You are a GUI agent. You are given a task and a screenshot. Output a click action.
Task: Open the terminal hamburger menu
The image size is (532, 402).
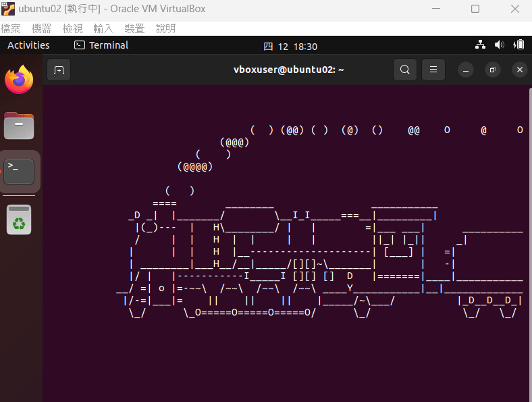(x=433, y=70)
